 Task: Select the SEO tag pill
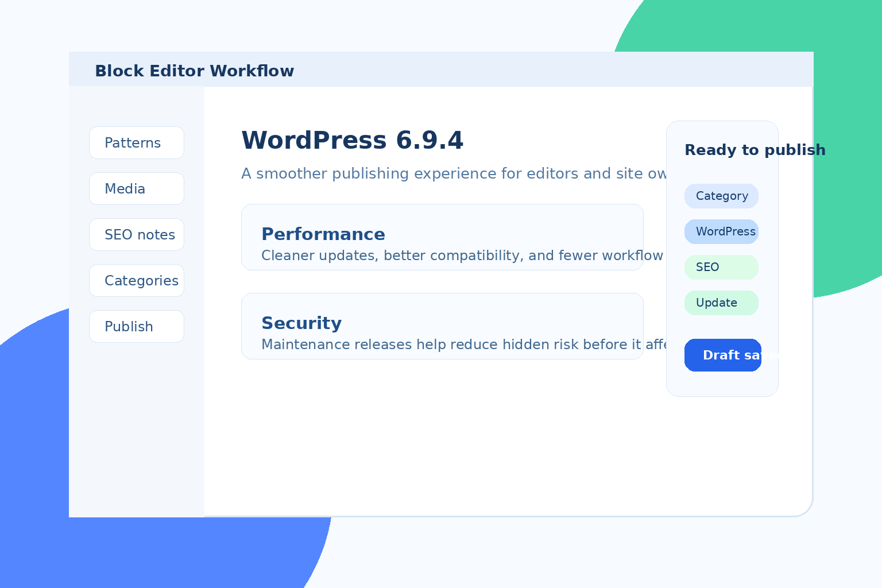(x=721, y=267)
